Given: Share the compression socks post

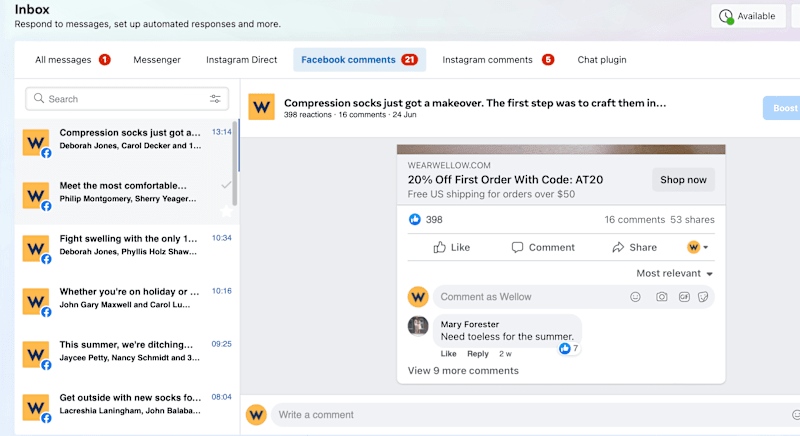Looking at the screenshot, I should click(x=634, y=247).
